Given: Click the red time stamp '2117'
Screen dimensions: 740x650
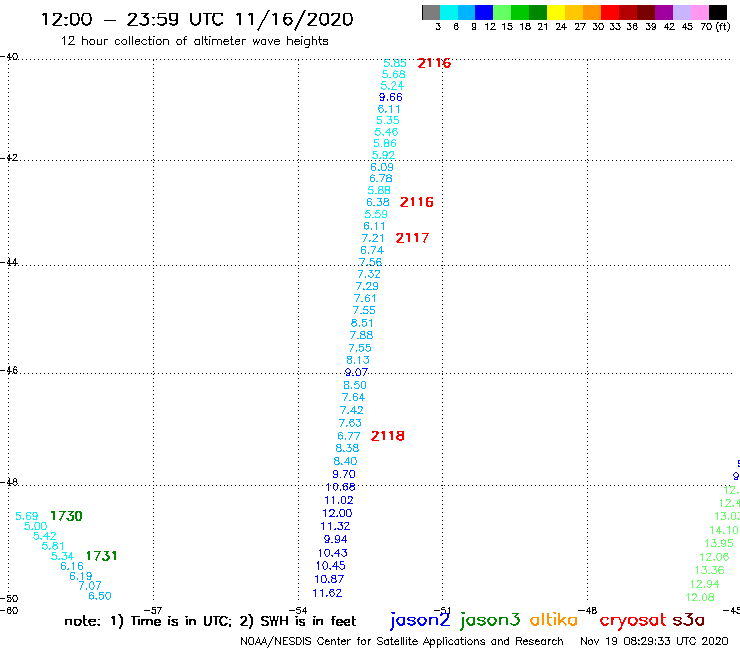Looking at the screenshot, I should pos(412,238).
